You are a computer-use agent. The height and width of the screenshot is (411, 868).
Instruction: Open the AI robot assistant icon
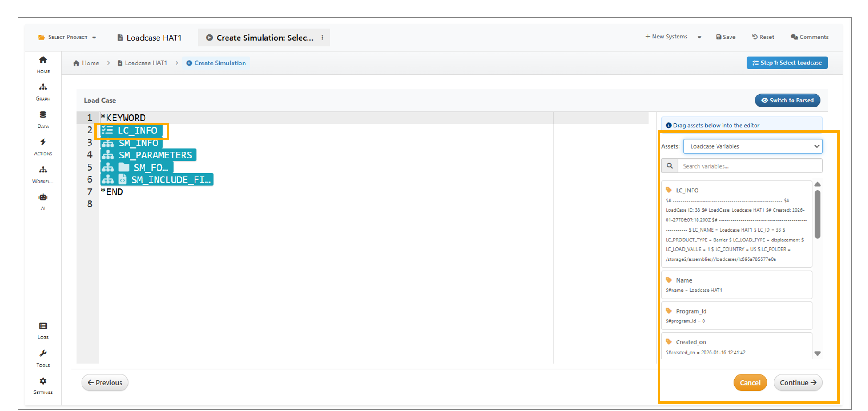[43, 201]
